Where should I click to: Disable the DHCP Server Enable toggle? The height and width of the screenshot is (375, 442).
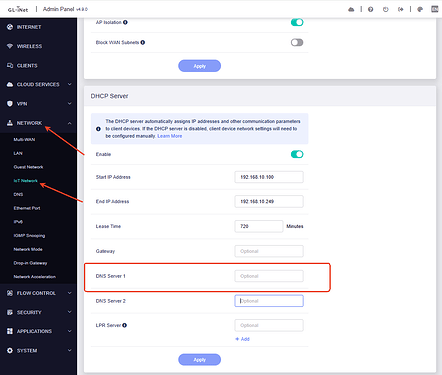pyautogui.click(x=297, y=154)
